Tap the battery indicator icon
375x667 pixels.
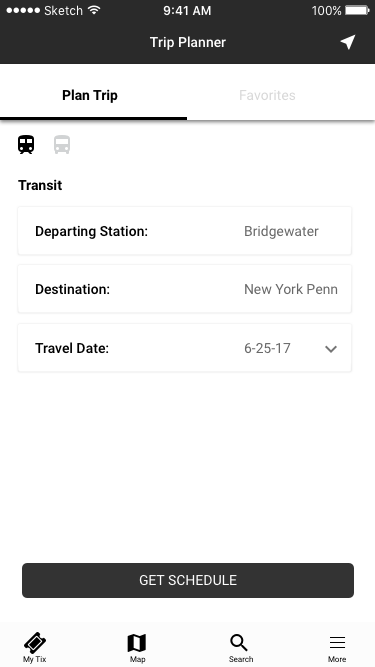pyautogui.click(x=357, y=10)
